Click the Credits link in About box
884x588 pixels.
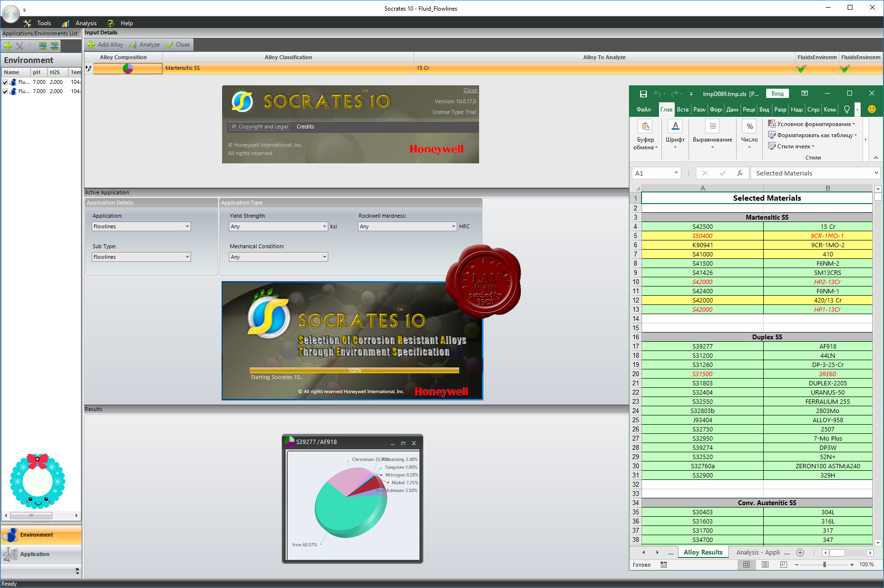point(305,127)
